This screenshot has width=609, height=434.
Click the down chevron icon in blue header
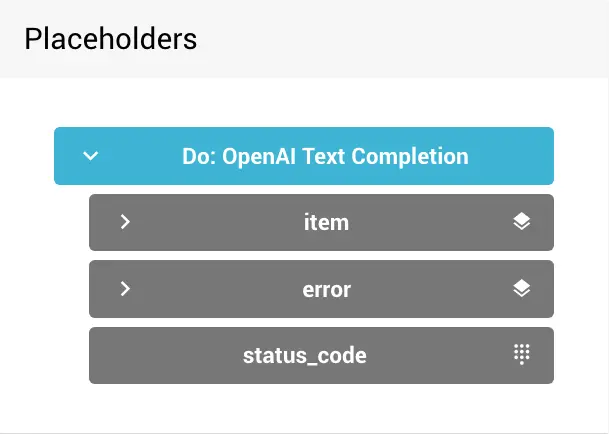(91, 156)
